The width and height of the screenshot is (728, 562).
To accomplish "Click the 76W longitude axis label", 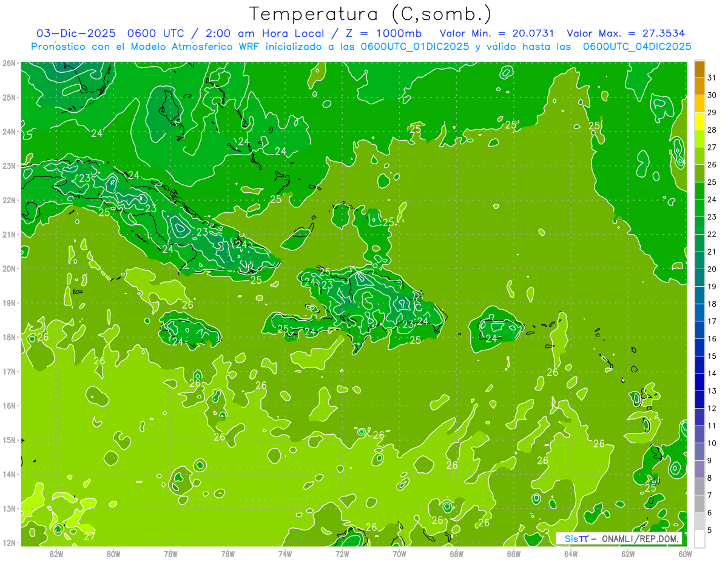I will [x=227, y=554].
